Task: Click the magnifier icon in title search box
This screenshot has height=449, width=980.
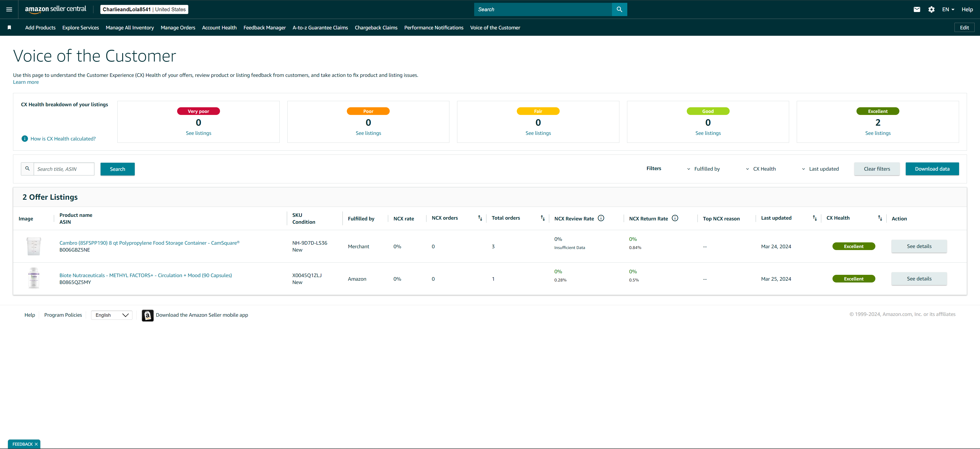Action: [27, 169]
